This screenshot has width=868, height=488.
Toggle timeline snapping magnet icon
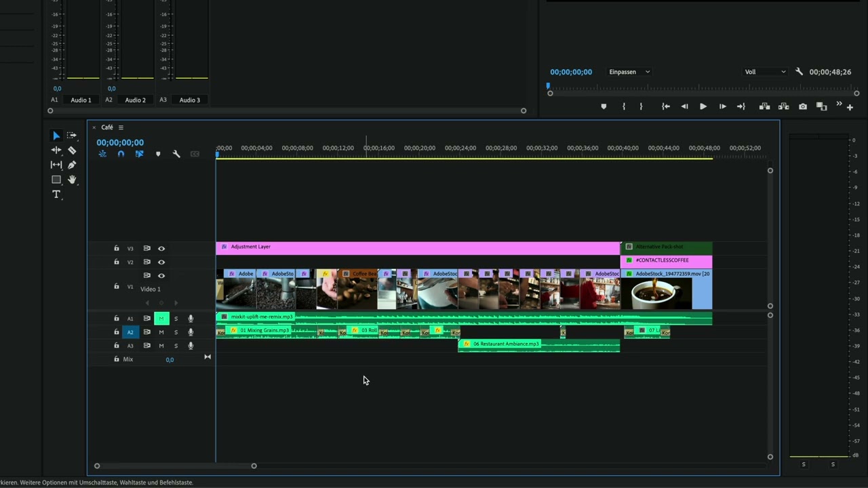[121, 154]
